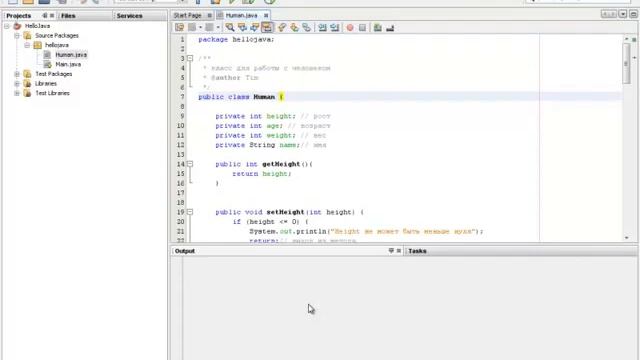The height and width of the screenshot is (360, 640).
Task: Click the Last Edit location icon
Action: (x=180, y=27)
